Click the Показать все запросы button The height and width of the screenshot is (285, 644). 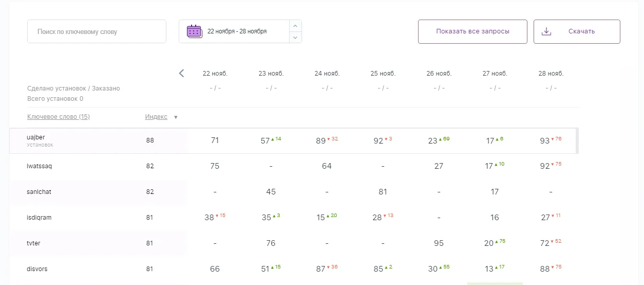click(472, 31)
